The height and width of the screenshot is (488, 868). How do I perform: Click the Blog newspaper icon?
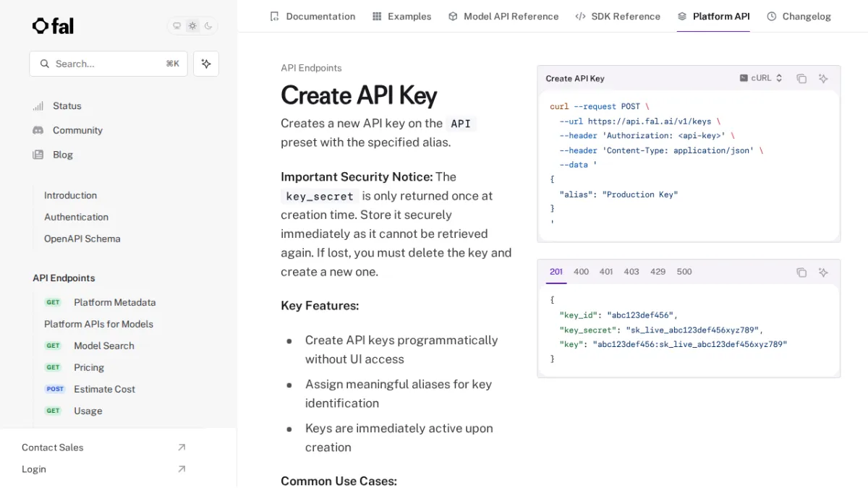pyautogui.click(x=38, y=155)
